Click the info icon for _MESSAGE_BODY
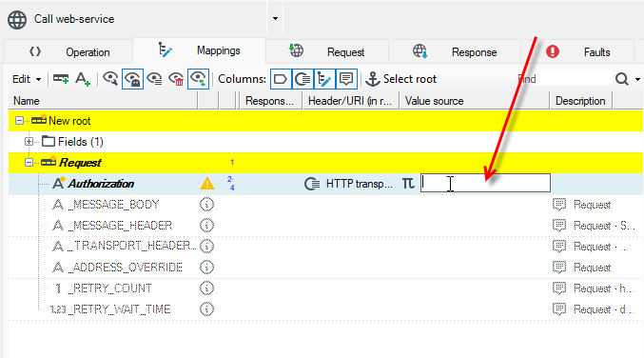The image size is (644, 358). coord(206,205)
